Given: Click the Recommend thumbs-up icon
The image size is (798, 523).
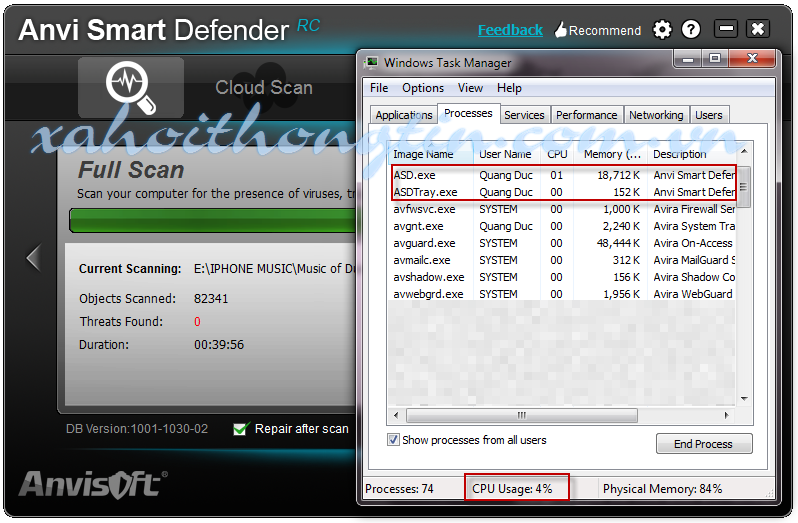Looking at the screenshot, I should click(560, 30).
